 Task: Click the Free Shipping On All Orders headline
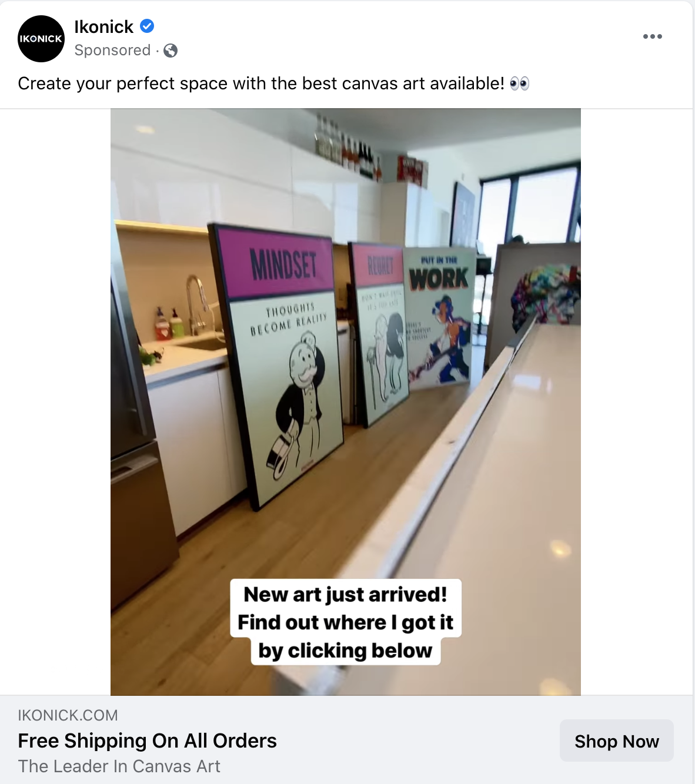coord(147,741)
